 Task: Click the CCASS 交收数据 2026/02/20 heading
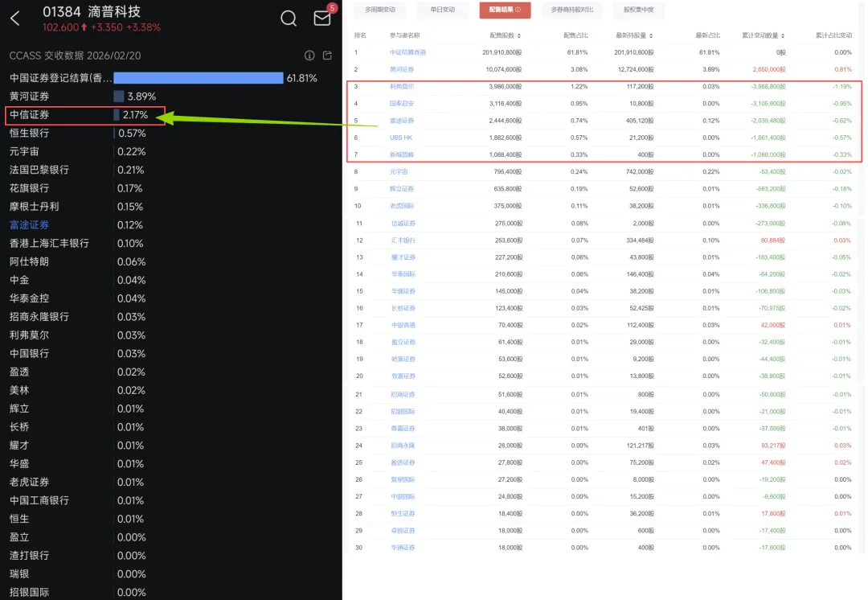pos(76,56)
